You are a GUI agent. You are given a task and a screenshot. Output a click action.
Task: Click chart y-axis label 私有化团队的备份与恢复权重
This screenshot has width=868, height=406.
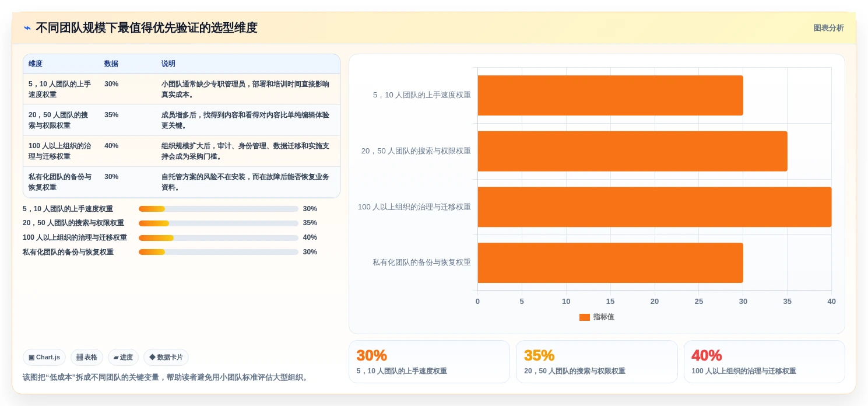tap(421, 262)
